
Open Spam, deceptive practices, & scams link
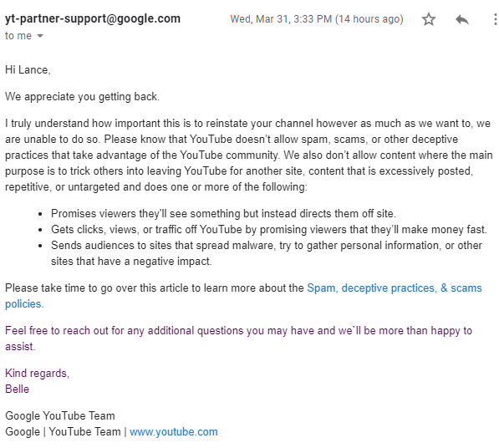395,288
